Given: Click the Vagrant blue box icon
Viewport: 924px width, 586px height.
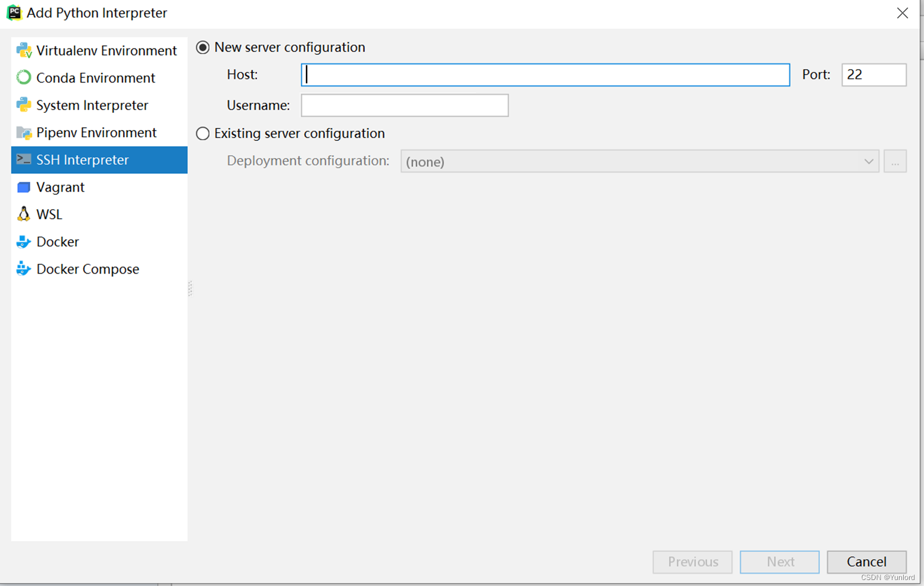Looking at the screenshot, I should point(24,188).
